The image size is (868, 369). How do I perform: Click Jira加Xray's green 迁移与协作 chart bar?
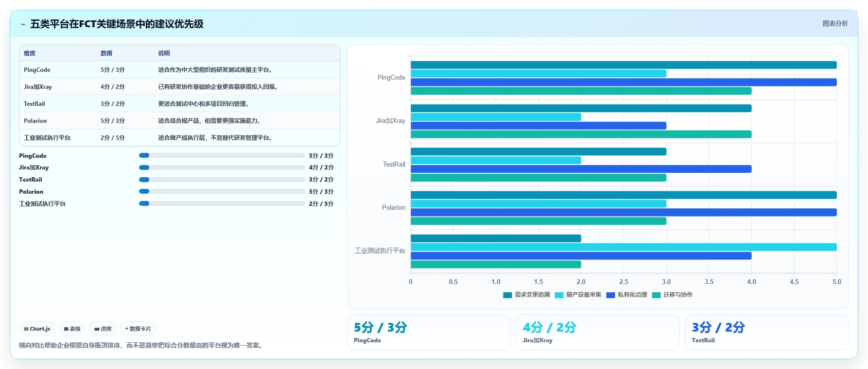581,134
